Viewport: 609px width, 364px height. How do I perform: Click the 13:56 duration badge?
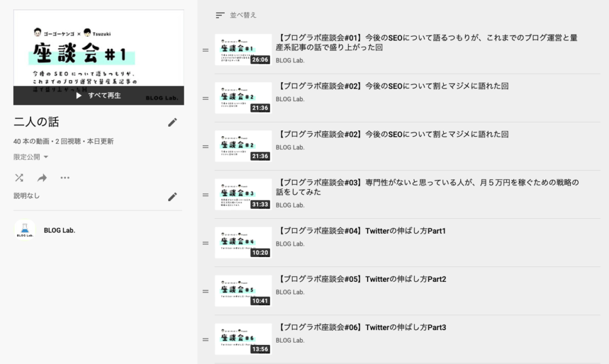(260, 349)
